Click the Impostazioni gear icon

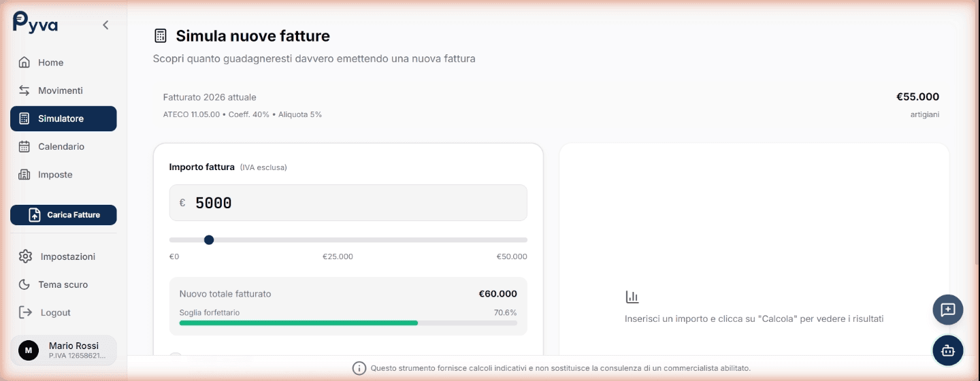(25, 256)
